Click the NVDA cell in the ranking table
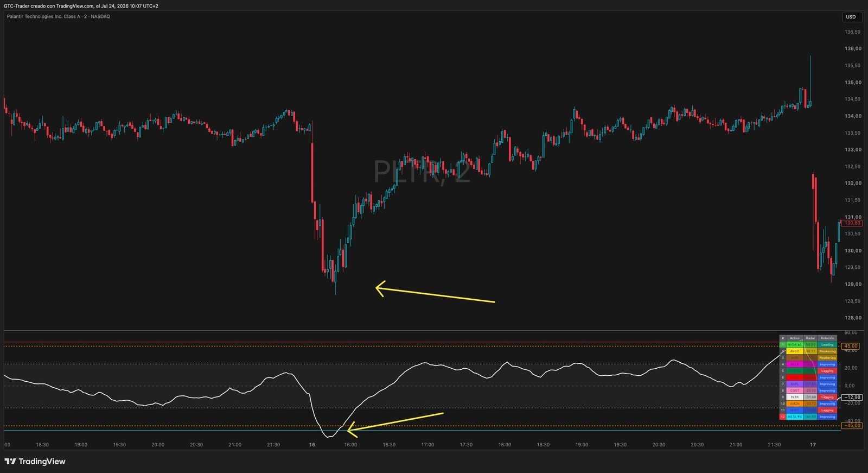The height and width of the screenshot is (473, 868). [795, 345]
